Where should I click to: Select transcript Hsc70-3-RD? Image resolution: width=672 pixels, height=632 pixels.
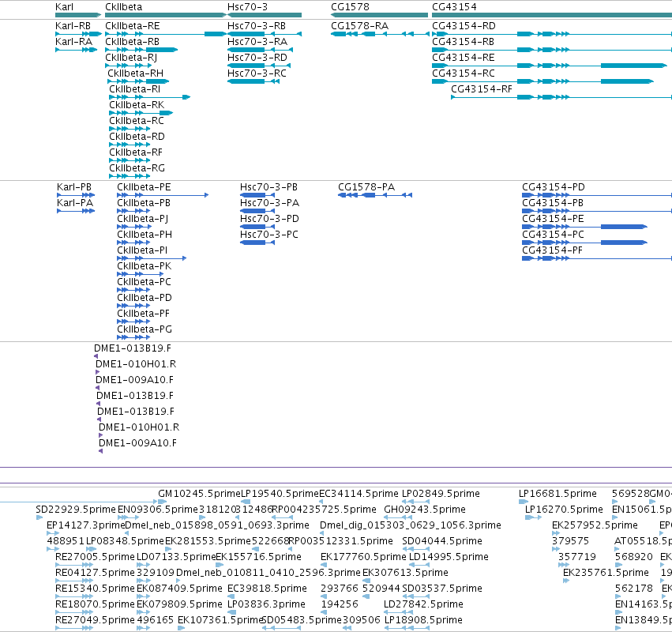tap(257, 58)
